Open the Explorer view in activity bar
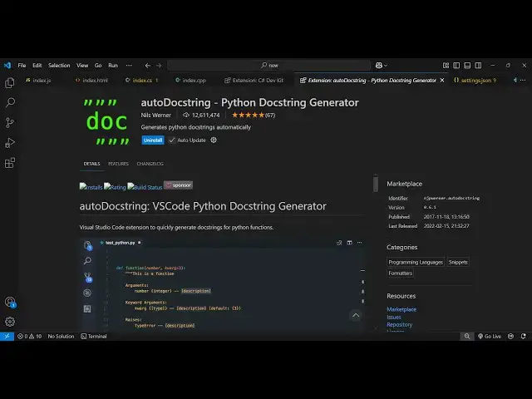The height and width of the screenshot is (399, 532). 10,83
